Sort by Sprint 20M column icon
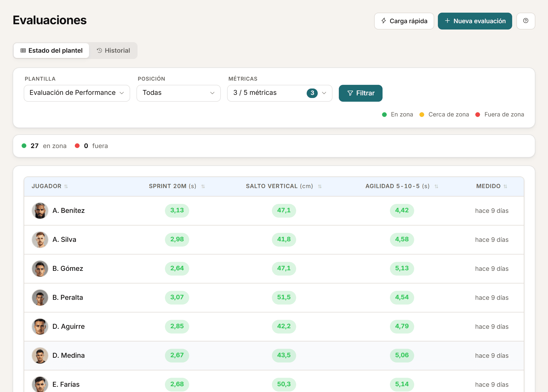The height and width of the screenshot is (392, 548). click(203, 186)
